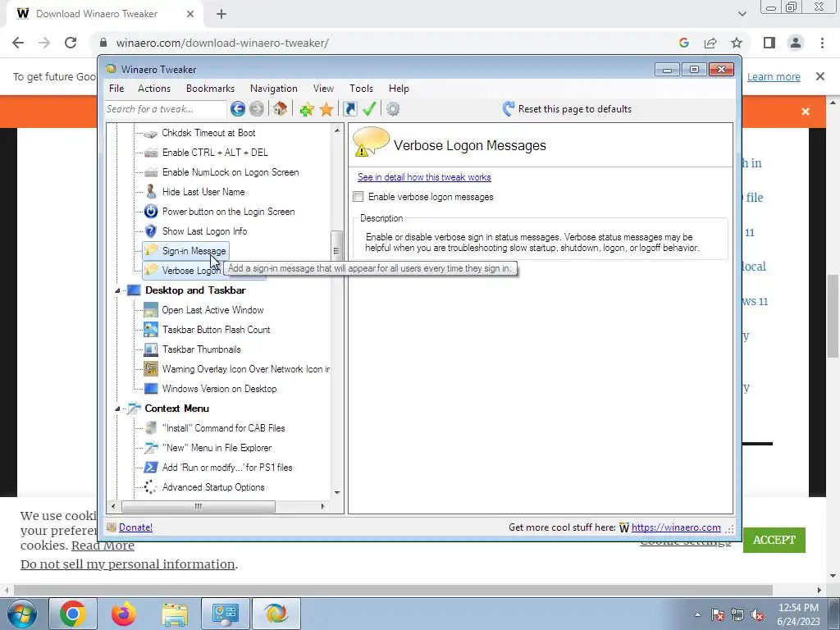
Task: Open a new Chrome tab with plus button
Action: (x=221, y=14)
